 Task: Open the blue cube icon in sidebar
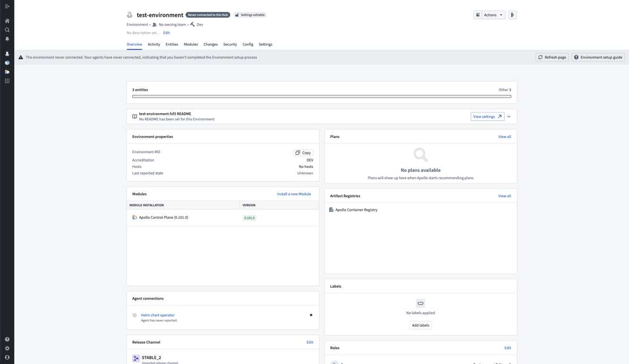pos(7,63)
